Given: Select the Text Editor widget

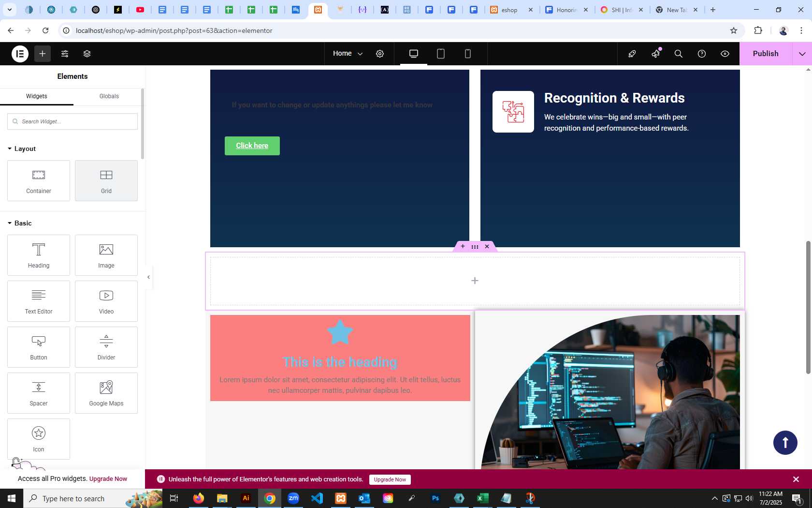Looking at the screenshot, I should click(x=39, y=301).
